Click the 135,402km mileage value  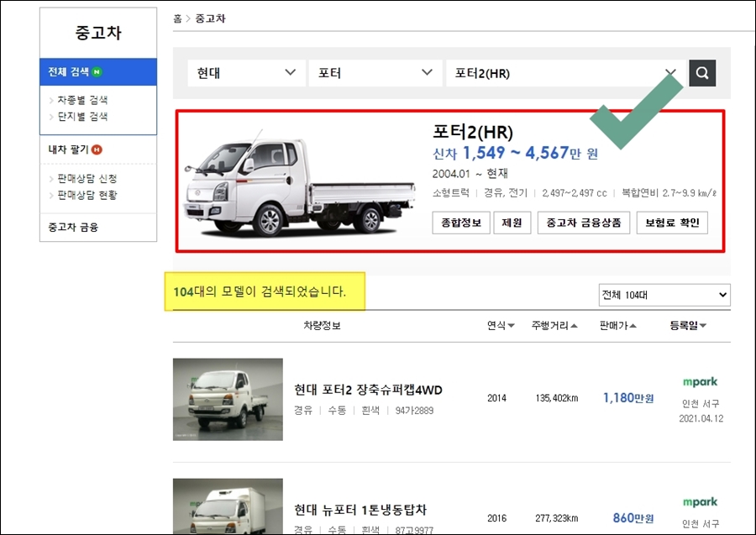tap(557, 398)
